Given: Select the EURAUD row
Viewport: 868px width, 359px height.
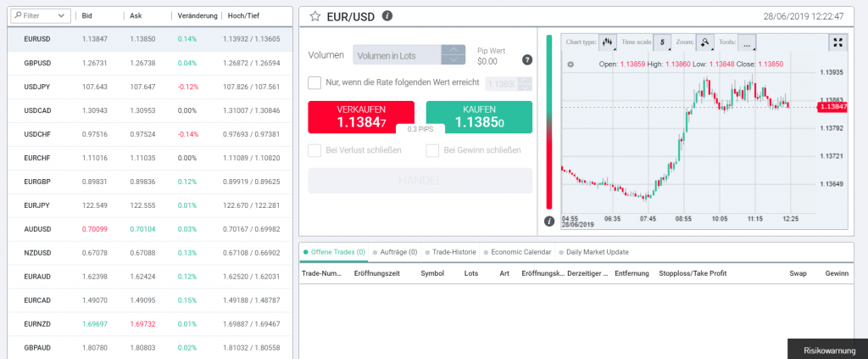Looking at the screenshot, I should pyautogui.click(x=150, y=277).
